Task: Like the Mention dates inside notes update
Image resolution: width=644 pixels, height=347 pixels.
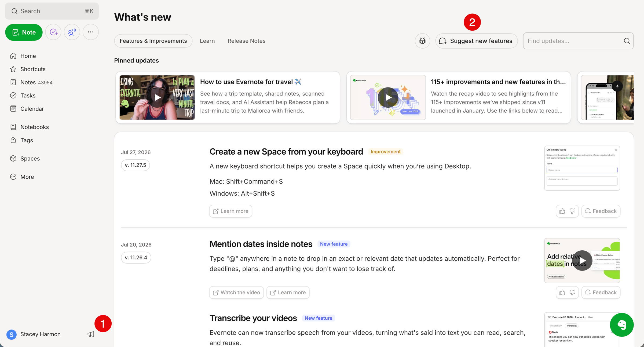Action: (562, 293)
